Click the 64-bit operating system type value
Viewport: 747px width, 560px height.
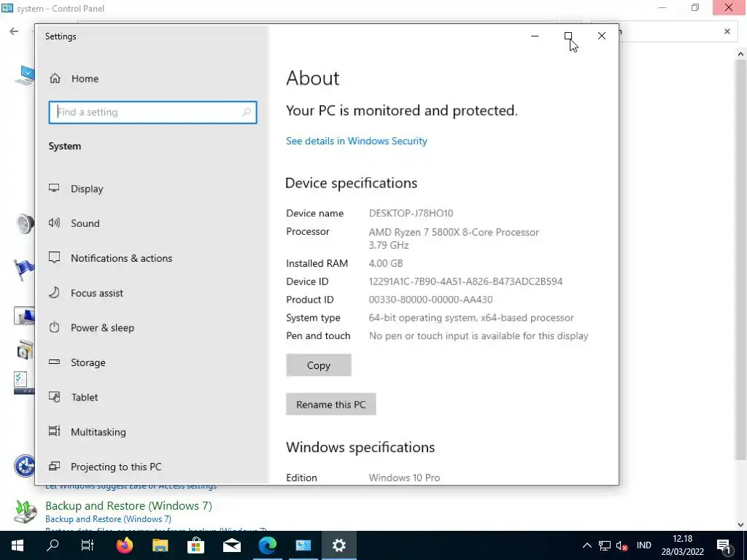click(x=471, y=318)
